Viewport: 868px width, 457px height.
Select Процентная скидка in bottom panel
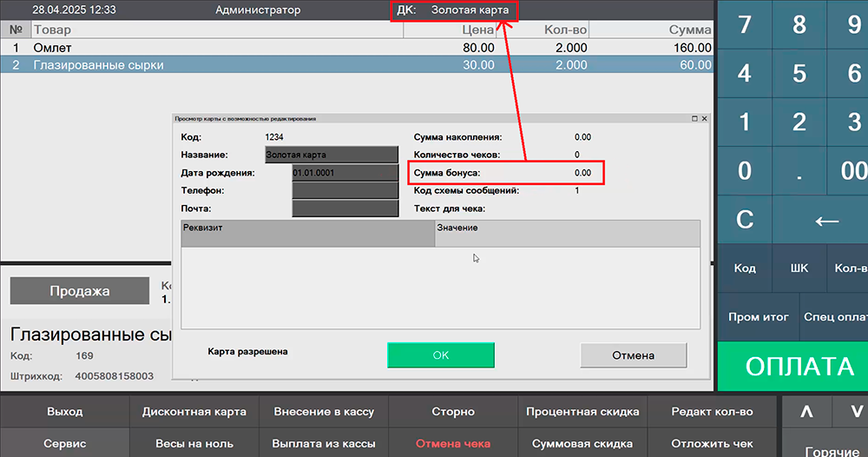tap(582, 412)
